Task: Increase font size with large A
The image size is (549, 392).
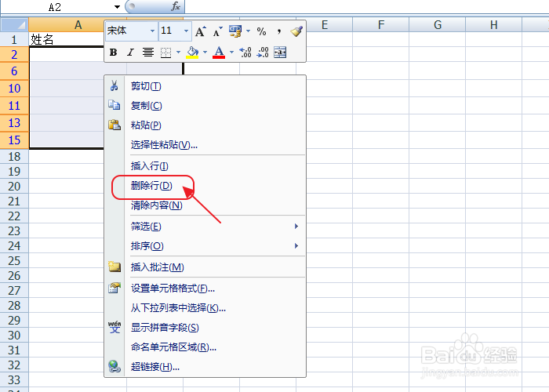Action: point(200,31)
